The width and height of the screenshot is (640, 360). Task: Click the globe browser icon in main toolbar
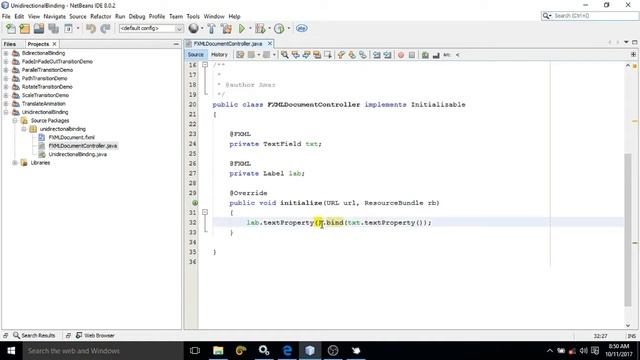pos(193,28)
